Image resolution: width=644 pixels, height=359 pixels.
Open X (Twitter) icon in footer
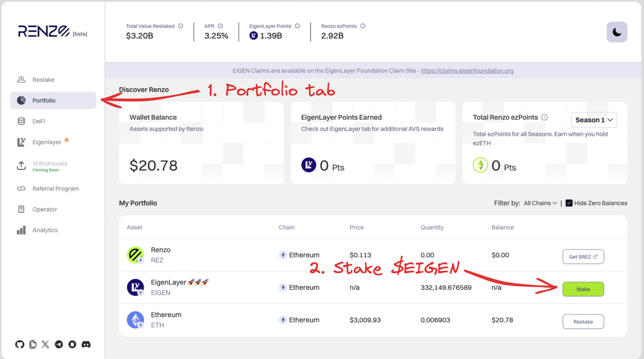click(x=45, y=344)
